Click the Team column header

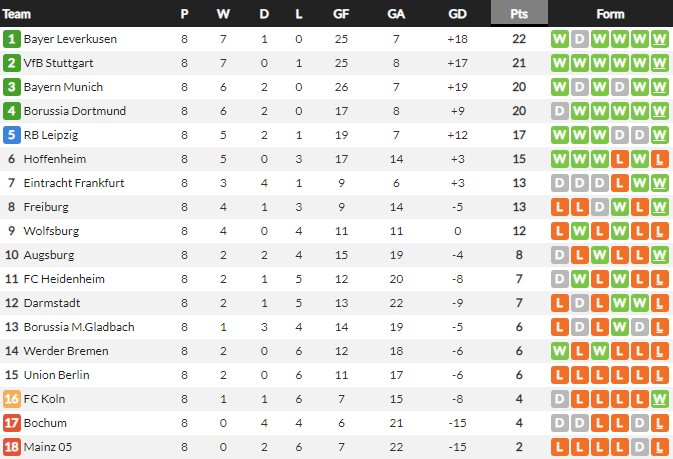tap(18, 14)
